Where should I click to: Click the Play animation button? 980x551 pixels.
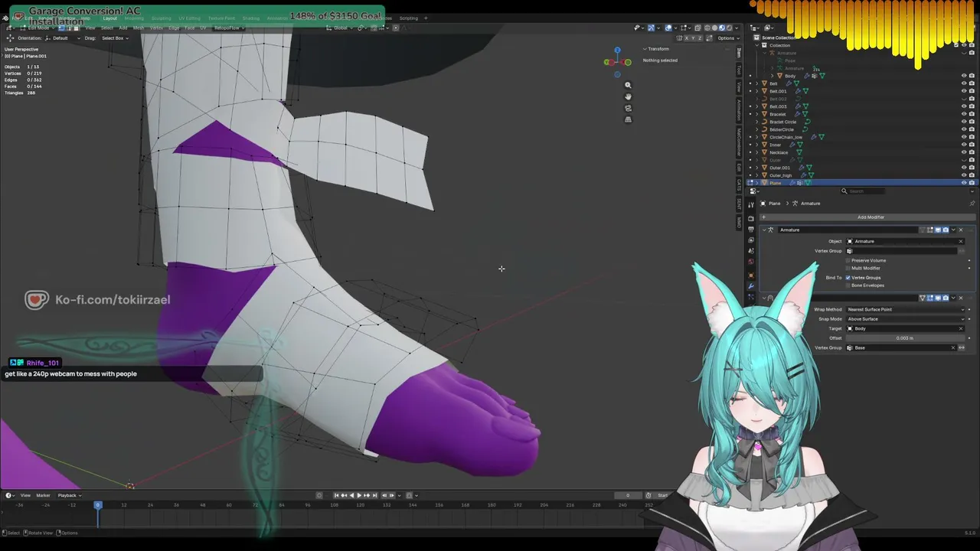pos(359,495)
